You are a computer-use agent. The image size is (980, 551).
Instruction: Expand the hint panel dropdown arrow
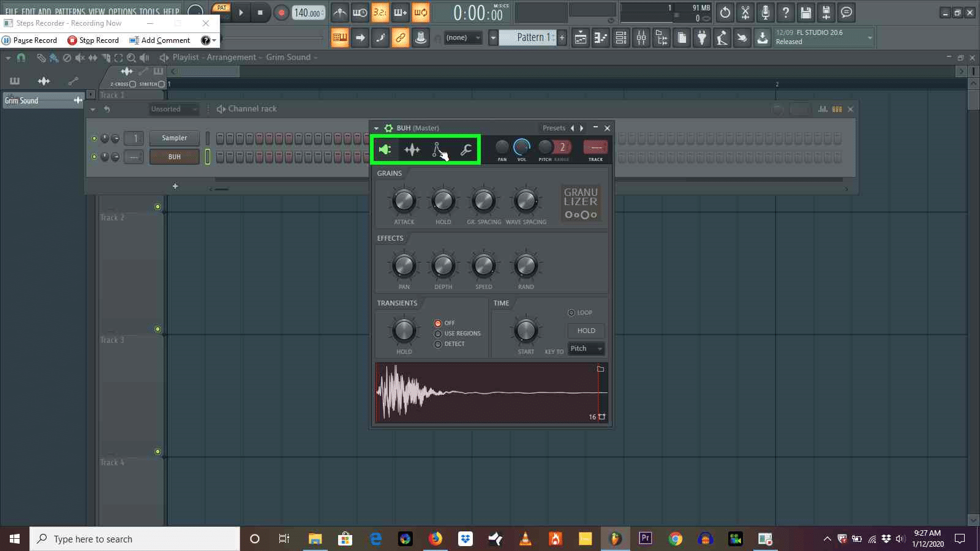[870, 37]
